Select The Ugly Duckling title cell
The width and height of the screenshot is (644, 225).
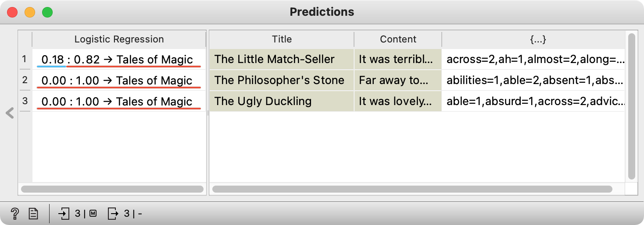[282, 101]
